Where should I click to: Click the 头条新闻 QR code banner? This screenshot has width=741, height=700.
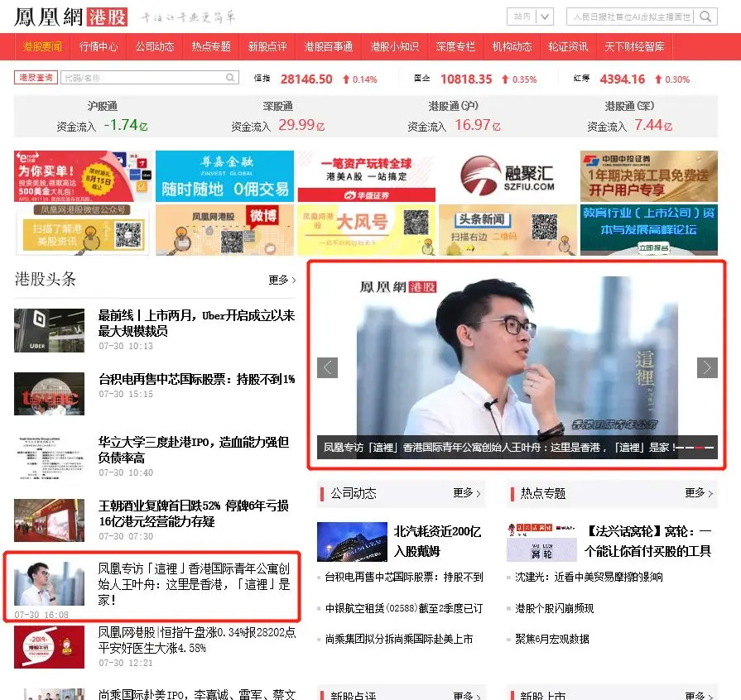pos(508,230)
